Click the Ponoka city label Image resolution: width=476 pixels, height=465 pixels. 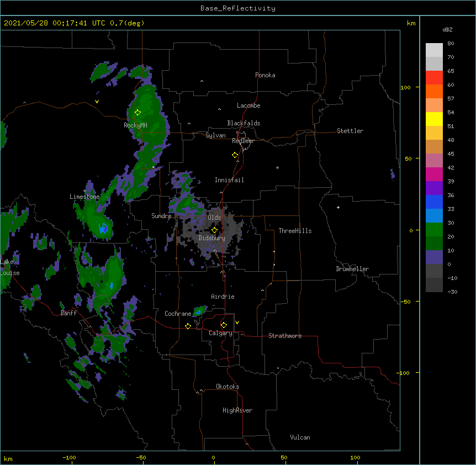[265, 75]
